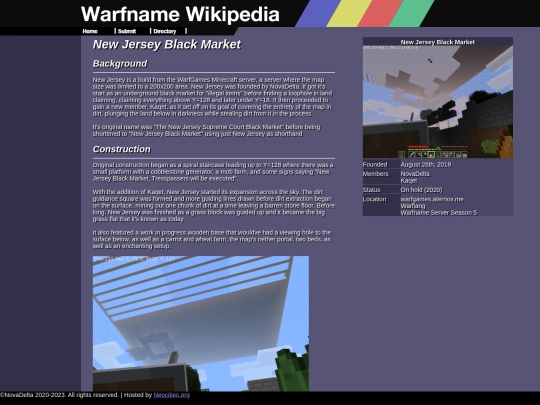Click the Location label in infobox
Image resolution: width=540 pixels, height=405 pixels.
click(374, 199)
